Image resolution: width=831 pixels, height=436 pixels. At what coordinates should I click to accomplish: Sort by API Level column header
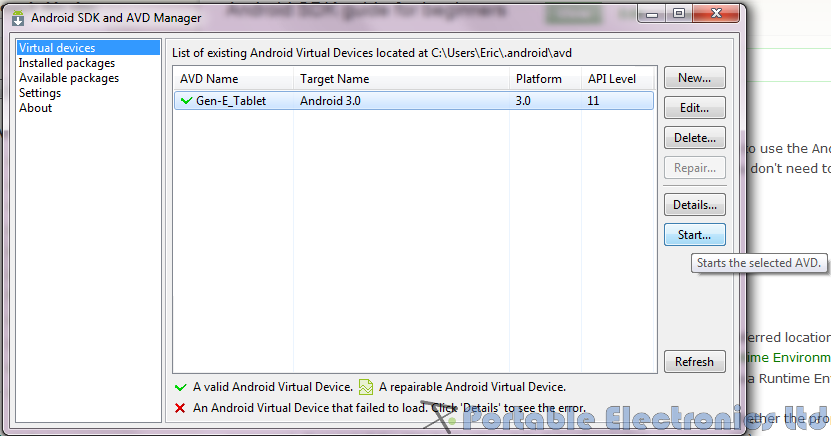click(x=617, y=79)
